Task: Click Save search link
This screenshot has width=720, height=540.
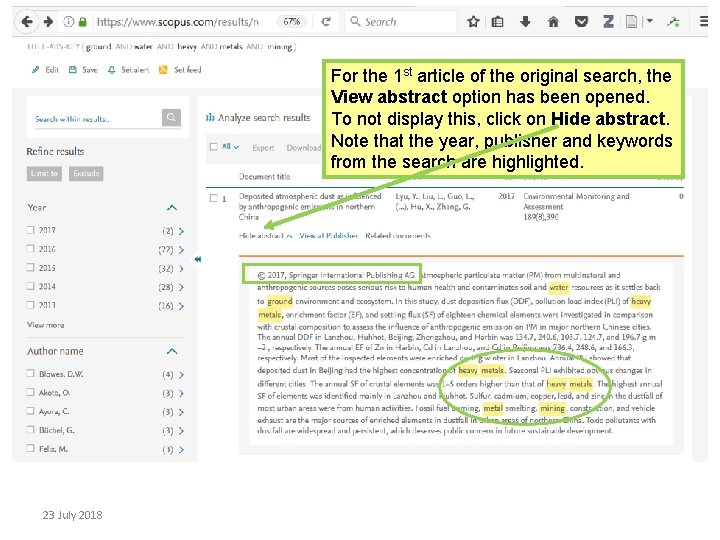Action: pyautogui.click(x=83, y=70)
